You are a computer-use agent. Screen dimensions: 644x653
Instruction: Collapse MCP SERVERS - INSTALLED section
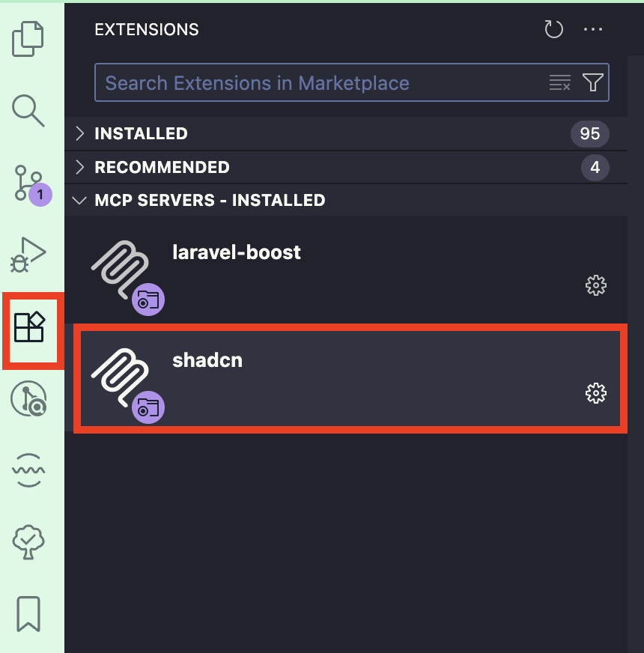pos(210,201)
